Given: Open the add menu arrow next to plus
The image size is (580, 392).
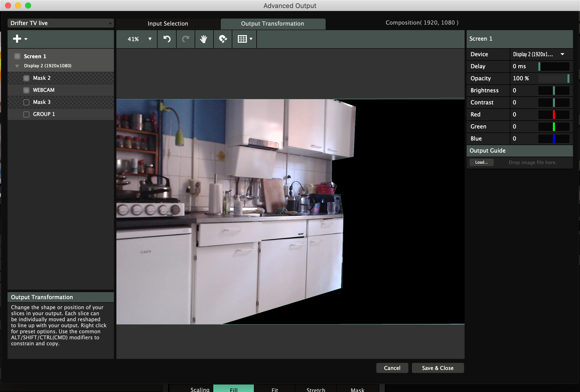Looking at the screenshot, I should point(26,39).
